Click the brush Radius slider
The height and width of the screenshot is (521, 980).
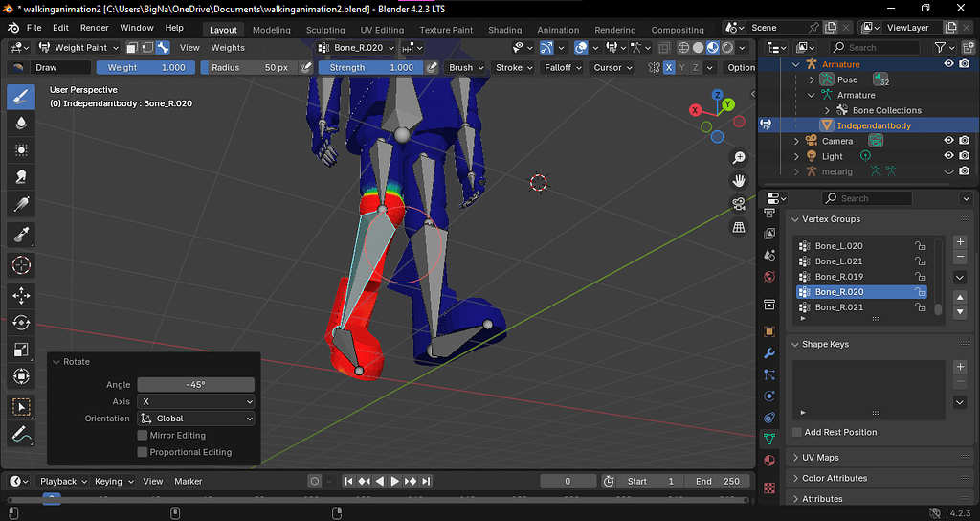(x=250, y=68)
